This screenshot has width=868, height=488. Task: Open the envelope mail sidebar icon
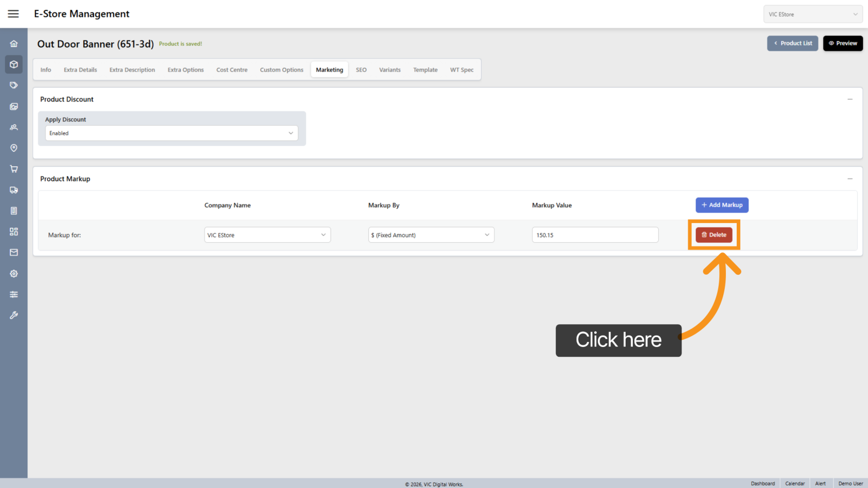[x=14, y=253]
